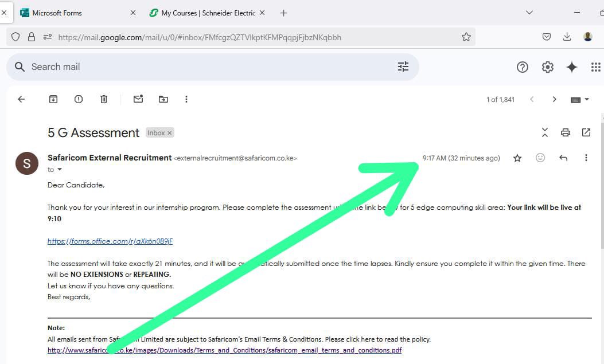Open the input tools keyboard dropdown
The width and height of the screenshot is (604, 364).
pos(580,100)
